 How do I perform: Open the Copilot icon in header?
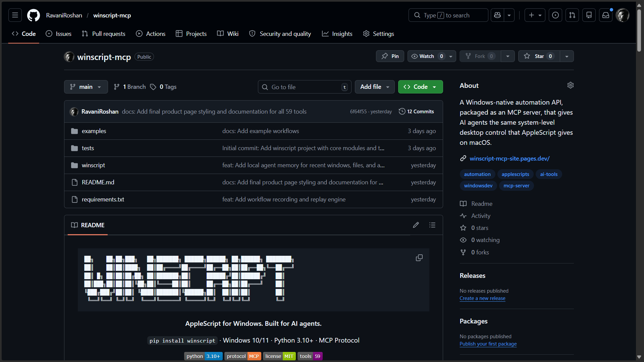pos(497,15)
